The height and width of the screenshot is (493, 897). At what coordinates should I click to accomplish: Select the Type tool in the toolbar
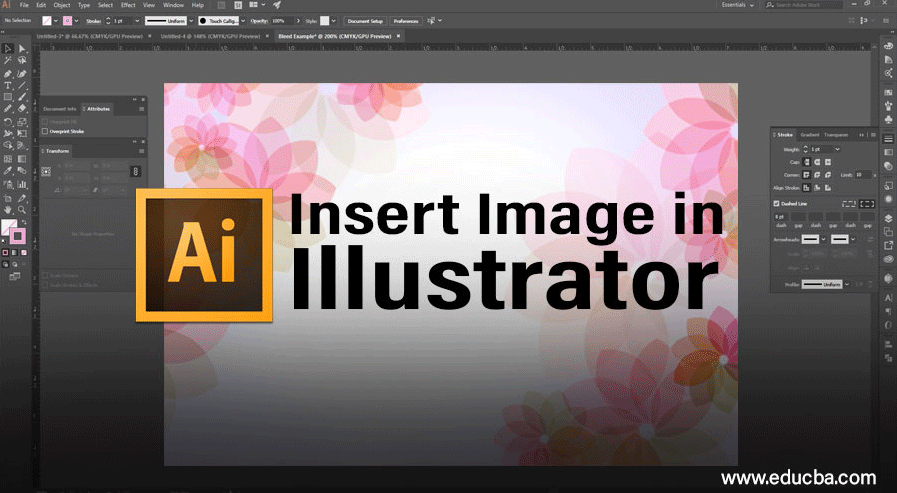(8, 85)
